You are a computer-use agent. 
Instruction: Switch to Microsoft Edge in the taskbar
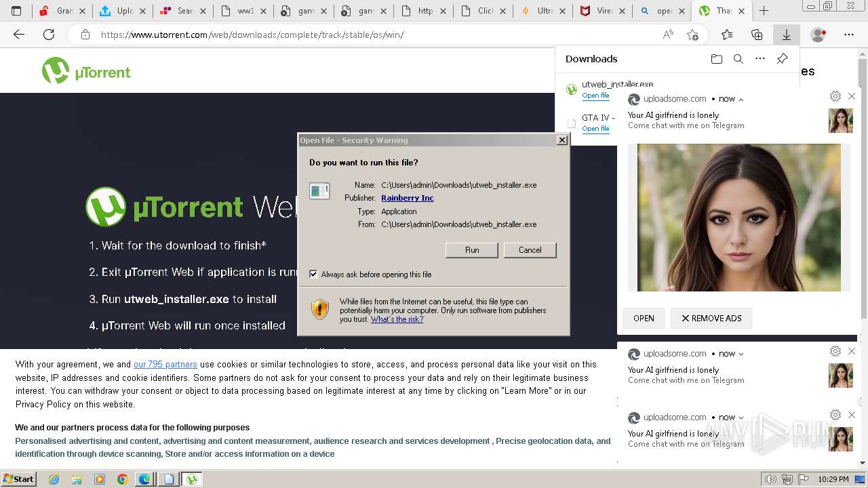144,479
